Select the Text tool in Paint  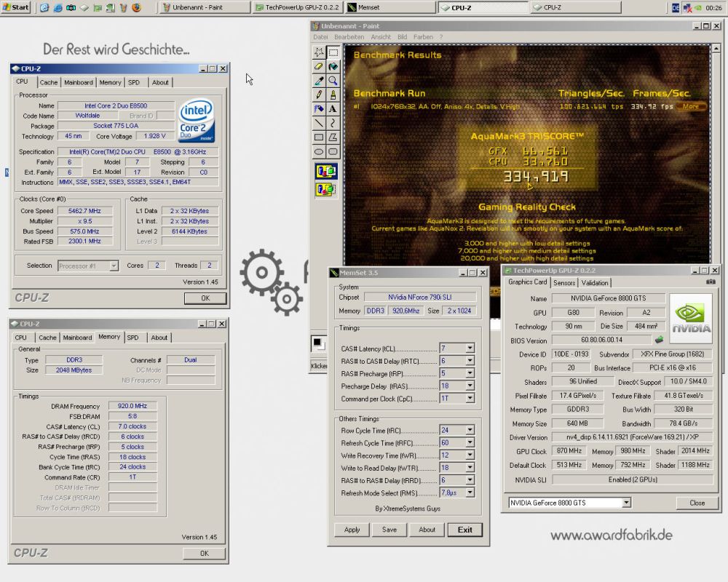tap(333, 109)
